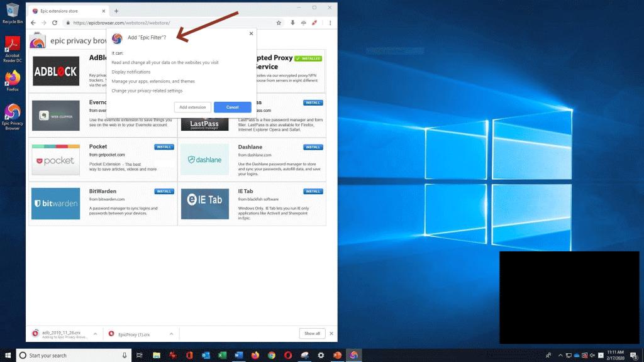Open File Explorer from taskbar
This screenshot has height=362, width=644.
point(157,356)
